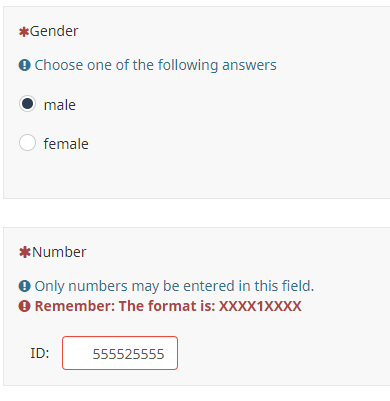Click the blue info icon beside answer hint

click(25, 65)
